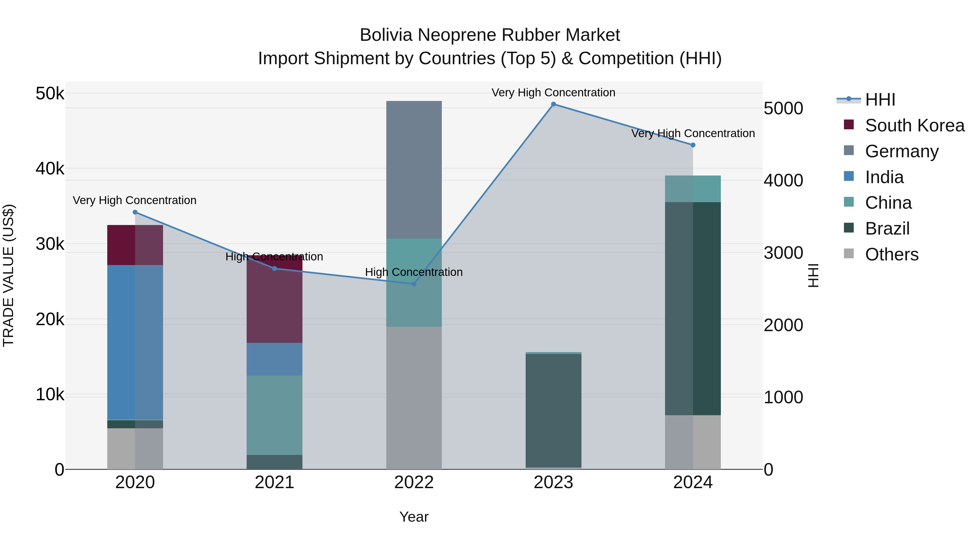Click the 2024 Very High Concentration annotation
This screenshot has width=980, height=551.
click(693, 134)
